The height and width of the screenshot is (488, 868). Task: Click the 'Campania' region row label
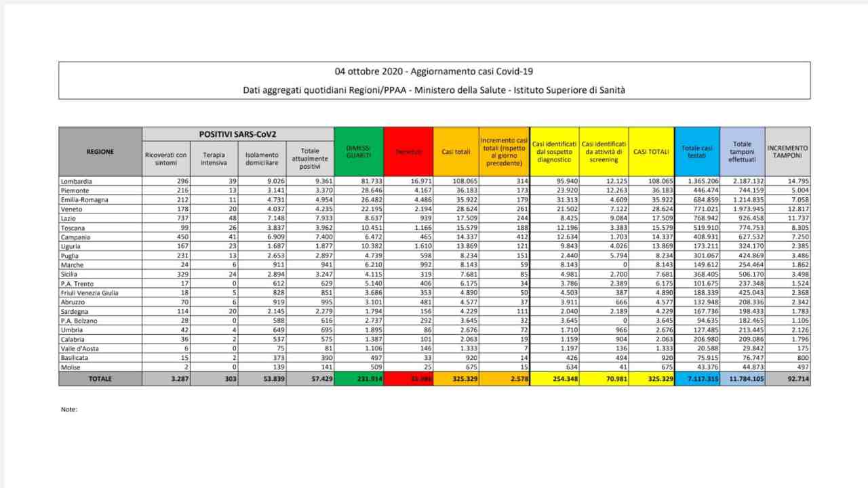pyautogui.click(x=75, y=237)
